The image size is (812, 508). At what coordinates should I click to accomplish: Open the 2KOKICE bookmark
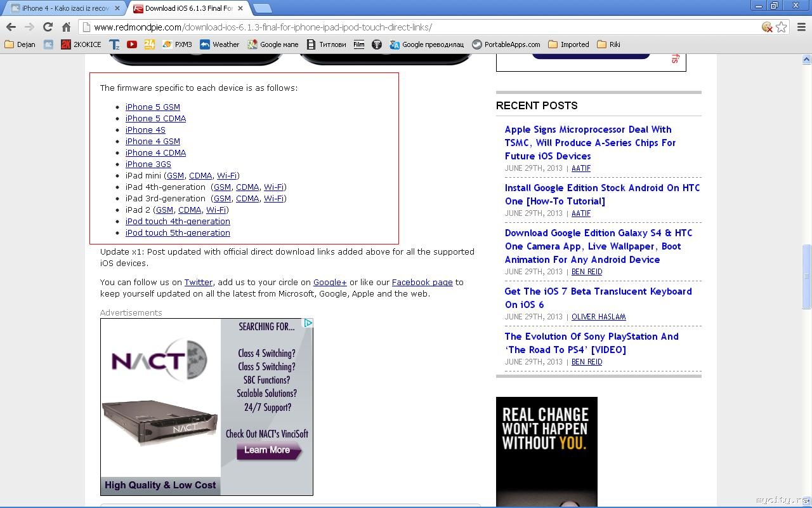pos(81,44)
